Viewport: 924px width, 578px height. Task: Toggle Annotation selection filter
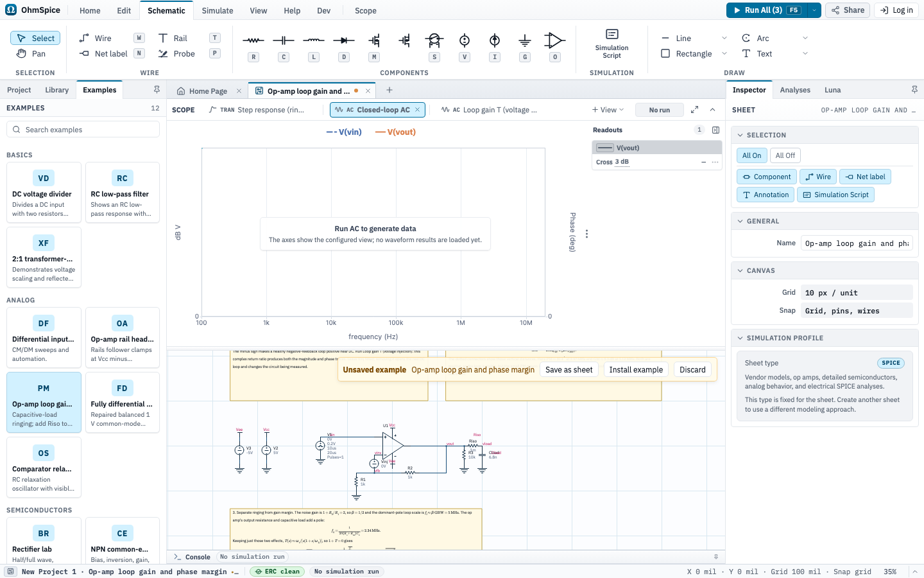pos(766,195)
